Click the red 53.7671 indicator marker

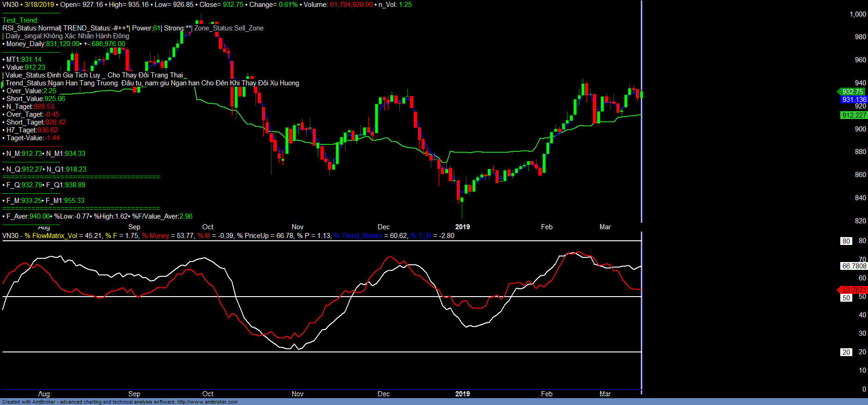(853, 290)
